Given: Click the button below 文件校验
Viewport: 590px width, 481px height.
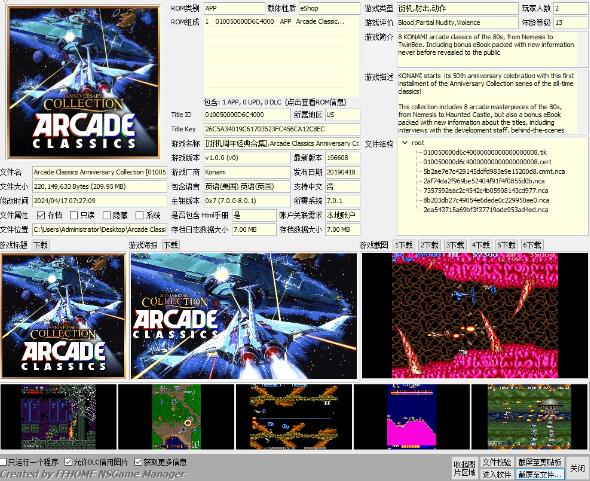Looking at the screenshot, I should pyautogui.click(x=496, y=474).
